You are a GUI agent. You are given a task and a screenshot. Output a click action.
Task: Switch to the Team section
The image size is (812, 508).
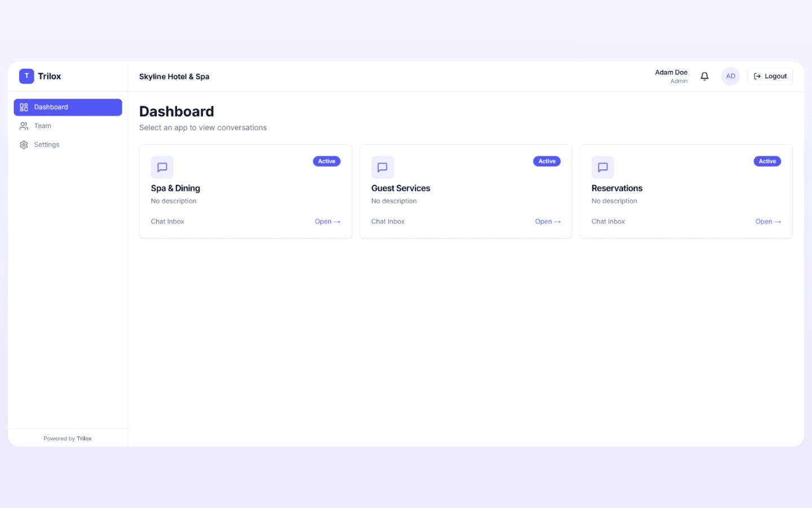point(42,126)
